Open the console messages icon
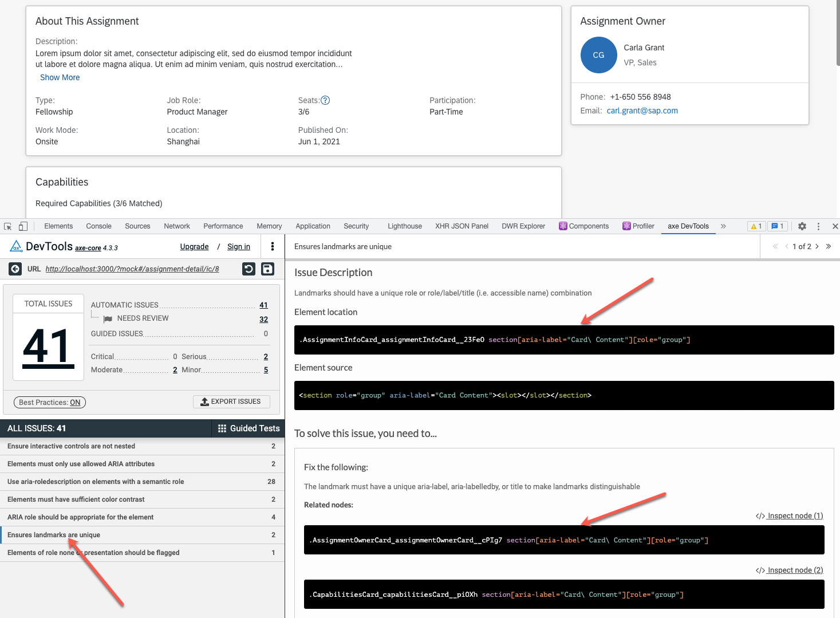The height and width of the screenshot is (618, 840). coord(777,226)
